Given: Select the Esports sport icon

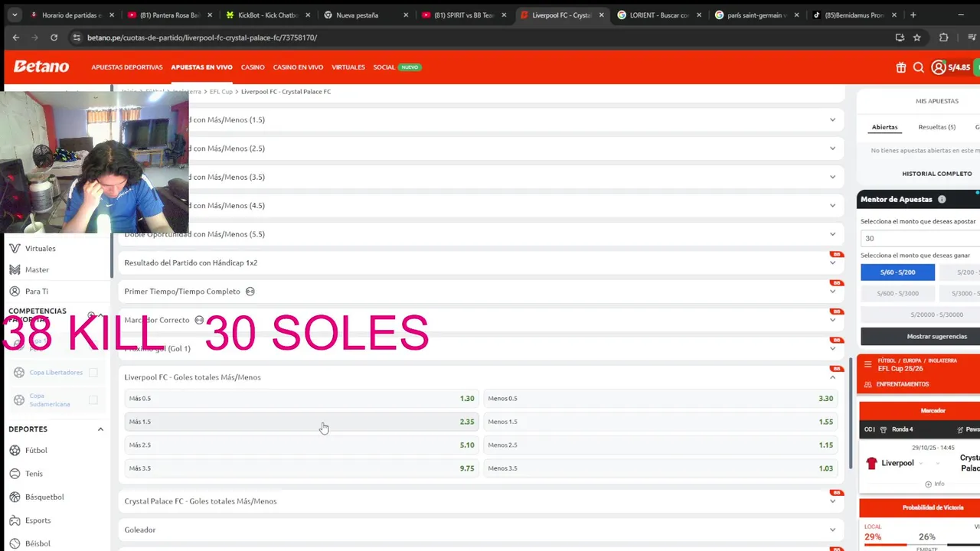Looking at the screenshot, I should (15, 520).
